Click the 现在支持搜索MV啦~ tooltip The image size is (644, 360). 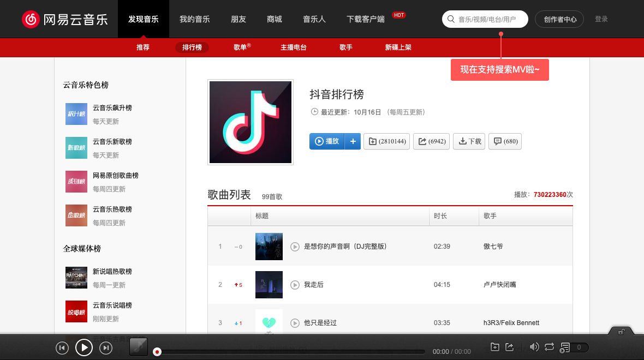(x=500, y=70)
